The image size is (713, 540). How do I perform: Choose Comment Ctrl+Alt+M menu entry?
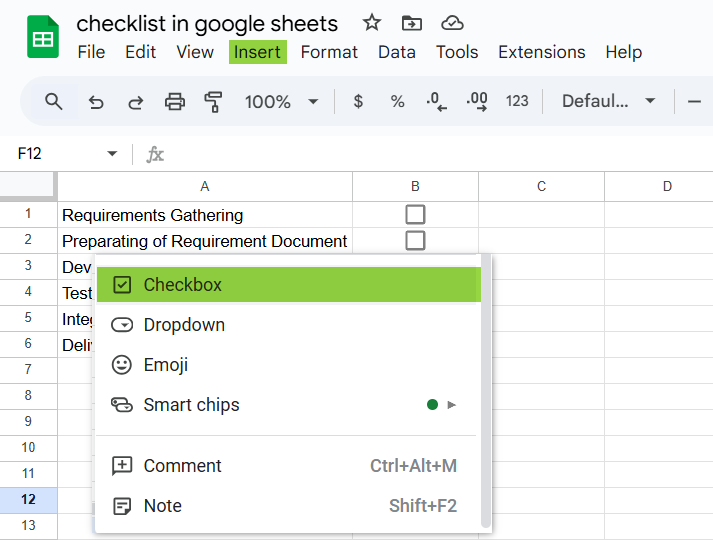[x=289, y=466]
